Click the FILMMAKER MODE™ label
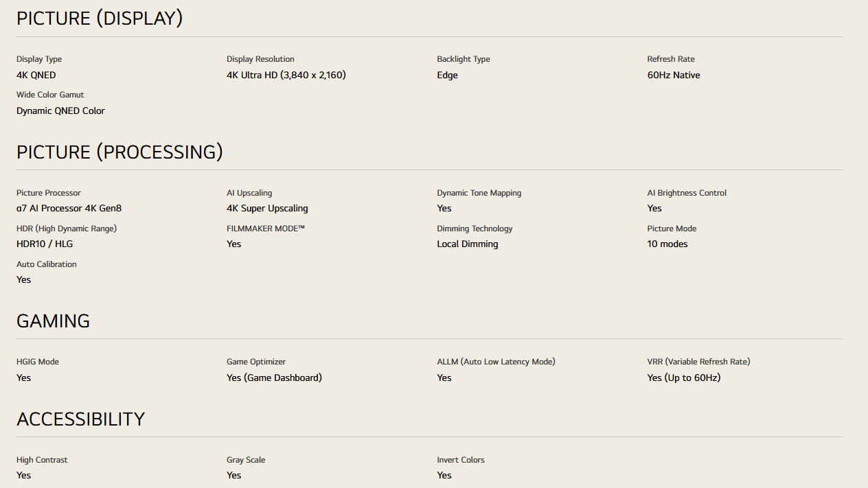This screenshot has width=868, height=488. 266,229
